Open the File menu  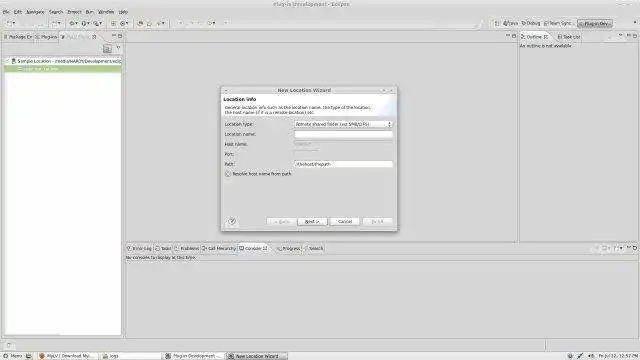click(6, 12)
